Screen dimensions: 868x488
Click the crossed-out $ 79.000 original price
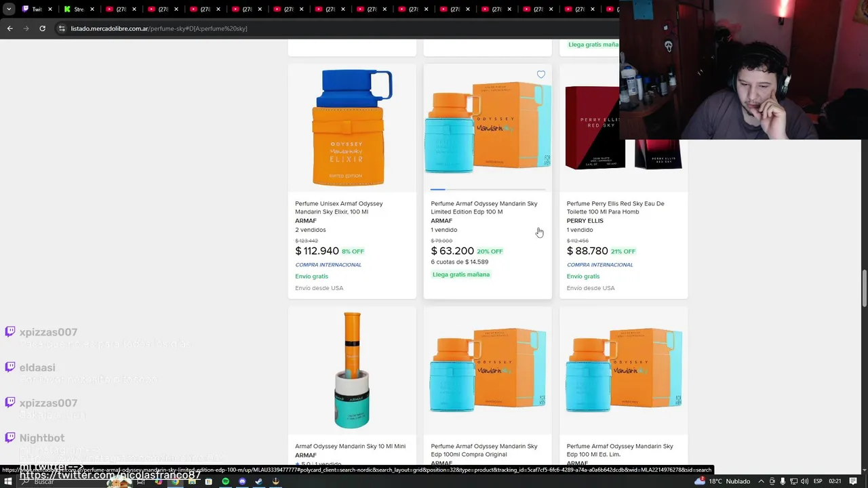tap(441, 241)
